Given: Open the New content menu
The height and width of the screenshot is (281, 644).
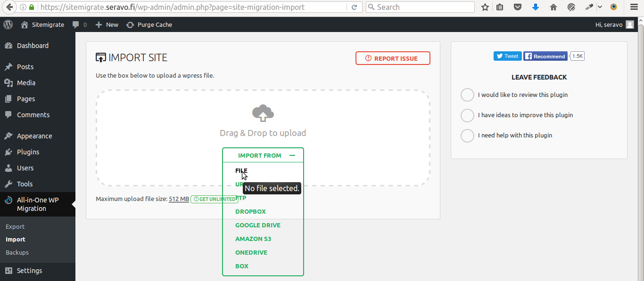Looking at the screenshot, I should point(107,24).
